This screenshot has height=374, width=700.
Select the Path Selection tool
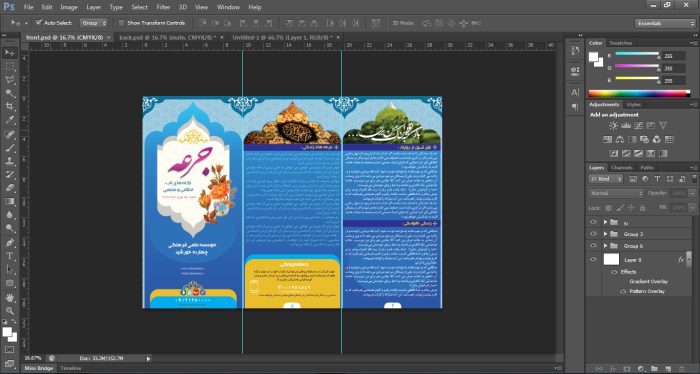click(9, 270)
